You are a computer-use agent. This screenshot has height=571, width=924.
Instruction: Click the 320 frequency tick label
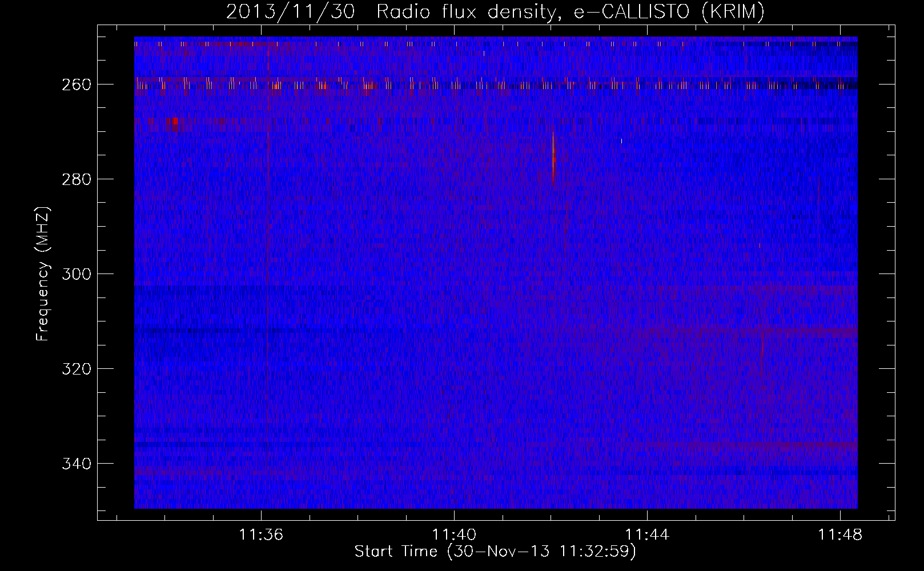pyautogui.click(x=77, y=369)
